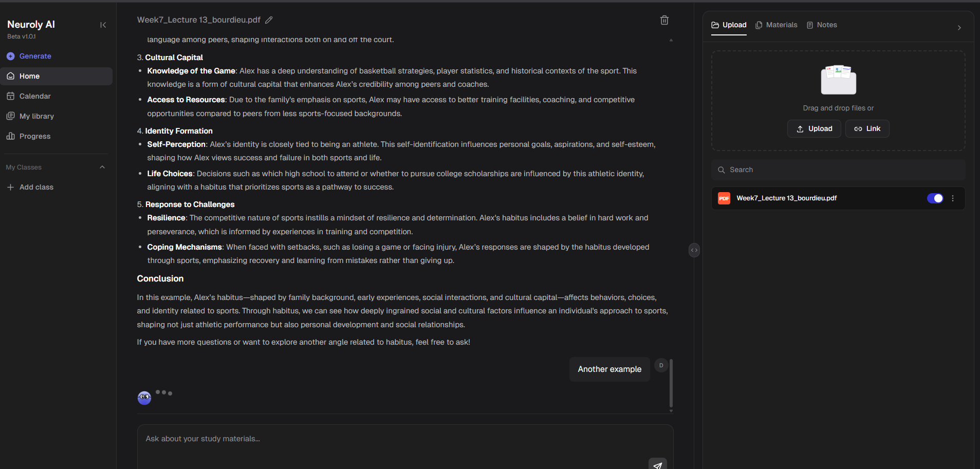Choose the Another example suggestion
The width and height of the screenshot is (980, 469).
pyautogui.click(x=609, y=369)
